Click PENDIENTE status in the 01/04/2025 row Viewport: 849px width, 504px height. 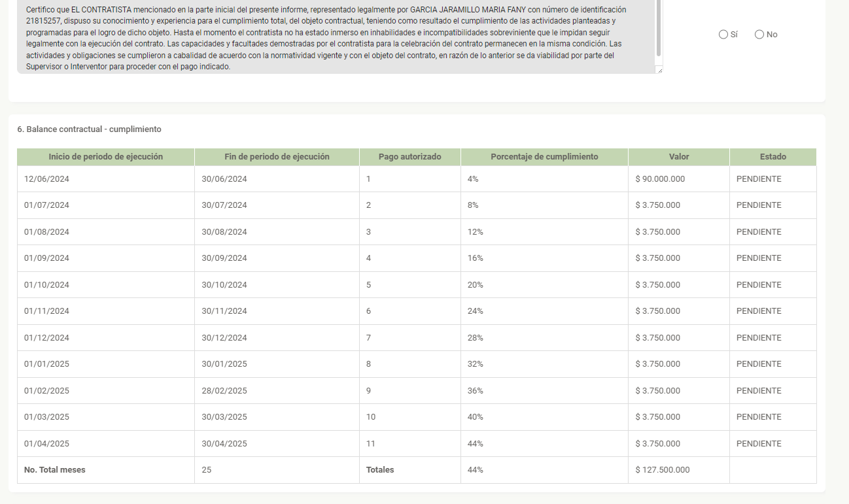773,444
